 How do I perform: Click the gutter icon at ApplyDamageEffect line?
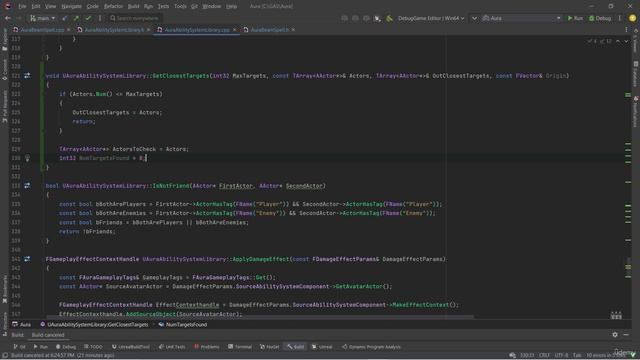coord(27,259)
